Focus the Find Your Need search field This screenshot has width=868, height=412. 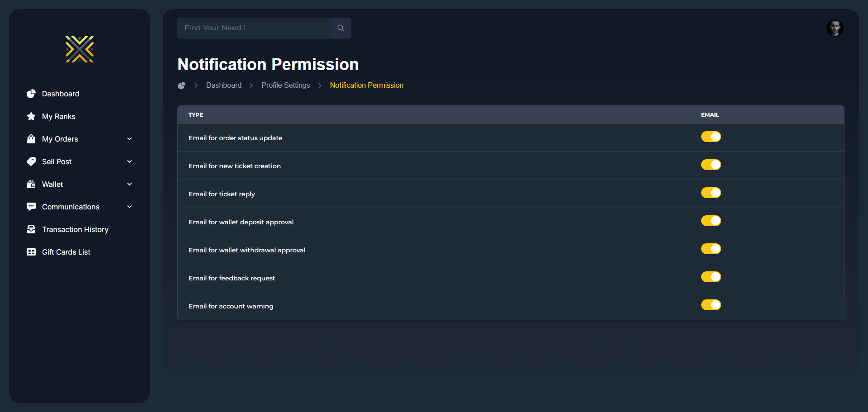coord(254,28)
